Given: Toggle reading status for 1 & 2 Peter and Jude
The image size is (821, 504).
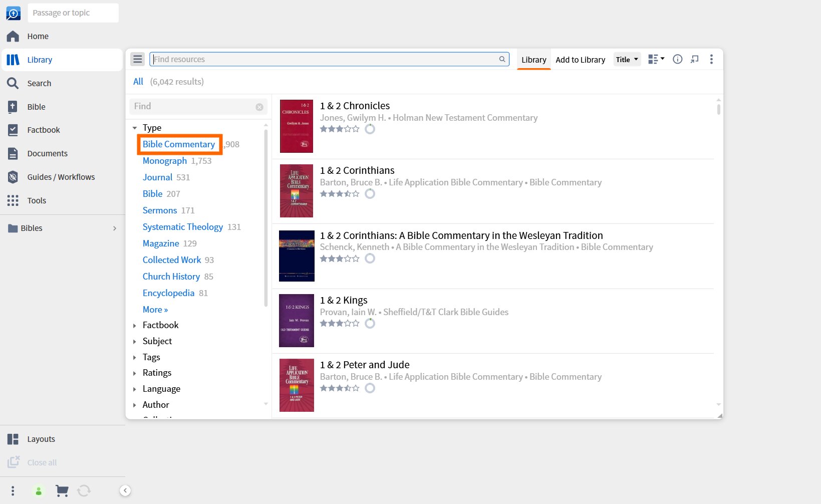Looking at the screenshot, I should (x=370, y=388).
